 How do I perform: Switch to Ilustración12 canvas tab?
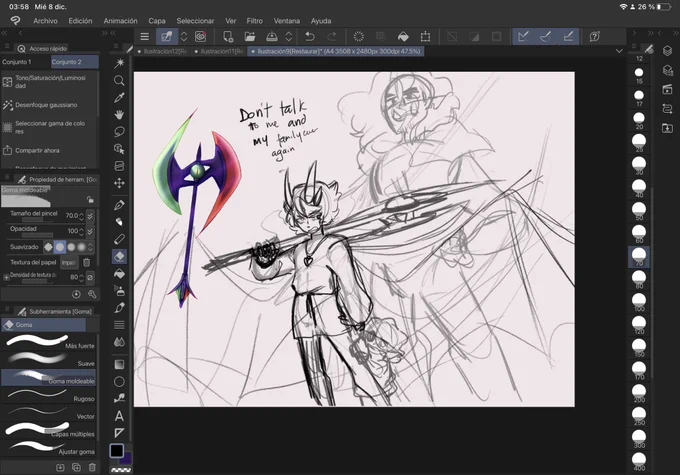162,51
